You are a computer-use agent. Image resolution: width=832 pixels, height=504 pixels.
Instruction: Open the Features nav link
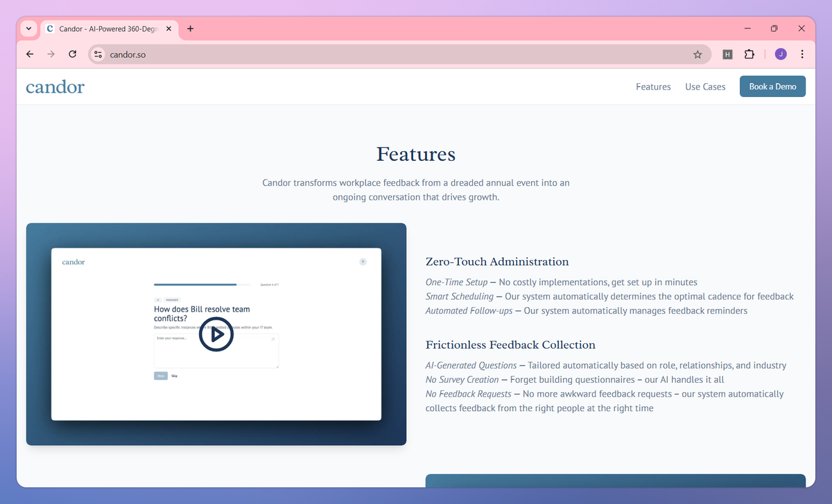[x=653, y=87]
